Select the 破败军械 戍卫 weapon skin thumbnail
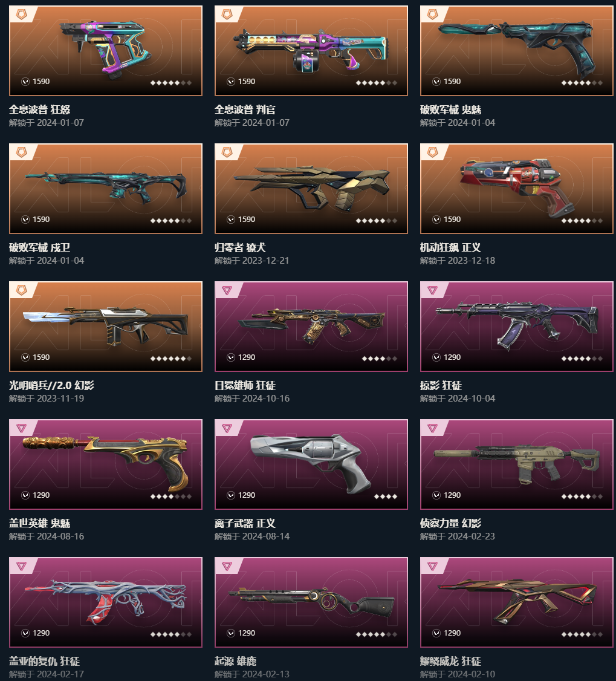This screenshot has width=616, height=681. tap(106, 189)
